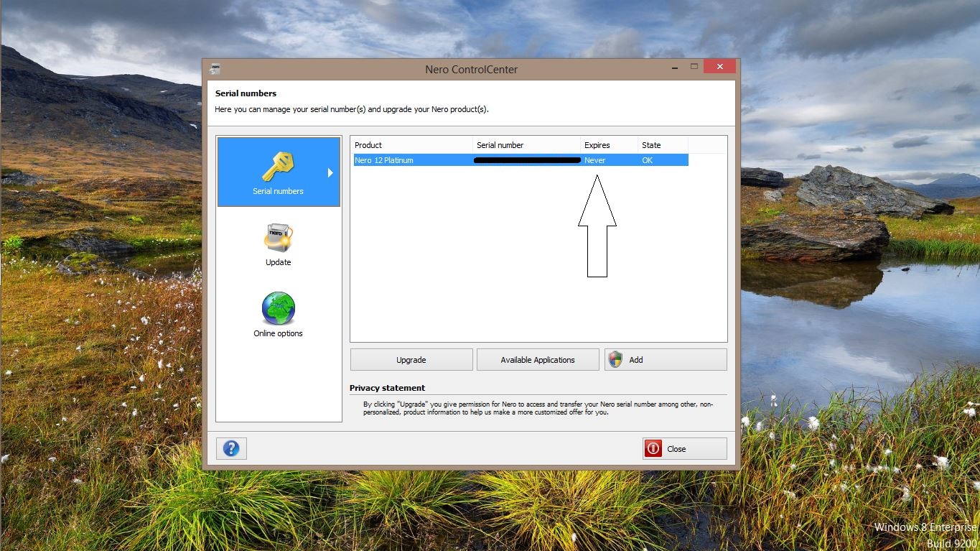Open the Update section icon
The height and width of the screenshot is (551, 980).
pos(278,238)
